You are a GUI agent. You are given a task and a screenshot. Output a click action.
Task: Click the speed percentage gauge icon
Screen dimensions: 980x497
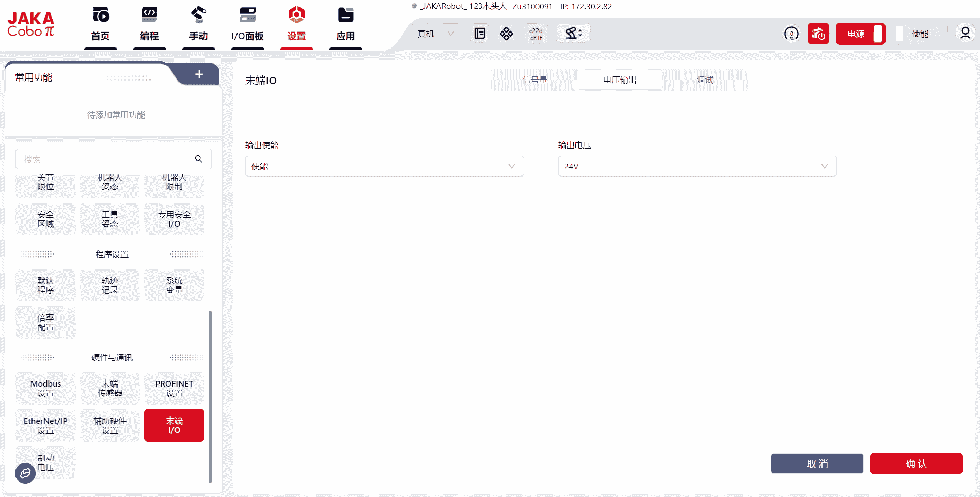click(791, 34)
